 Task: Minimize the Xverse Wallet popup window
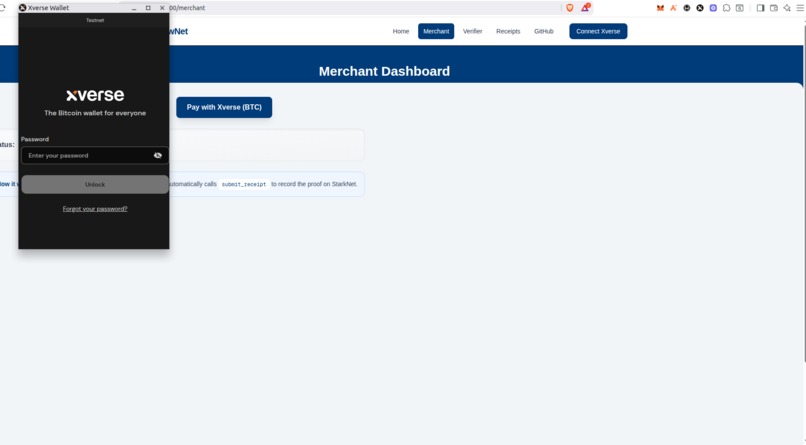134,8
